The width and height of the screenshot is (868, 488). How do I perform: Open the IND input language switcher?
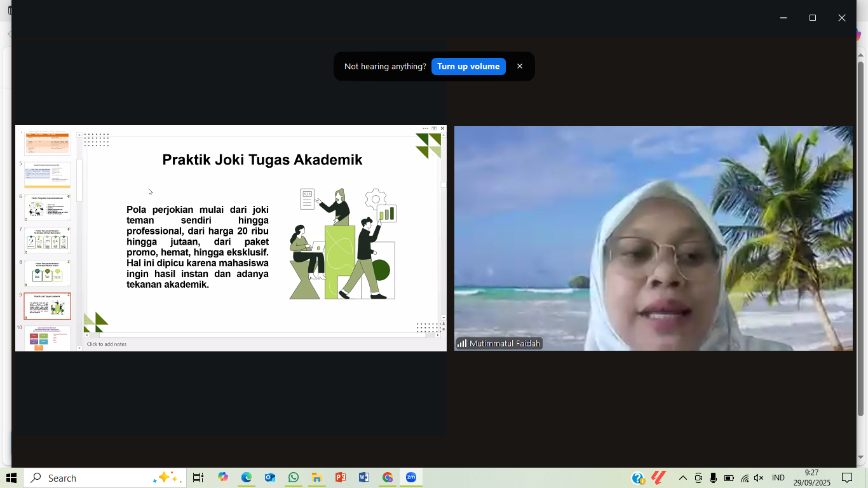778,478
